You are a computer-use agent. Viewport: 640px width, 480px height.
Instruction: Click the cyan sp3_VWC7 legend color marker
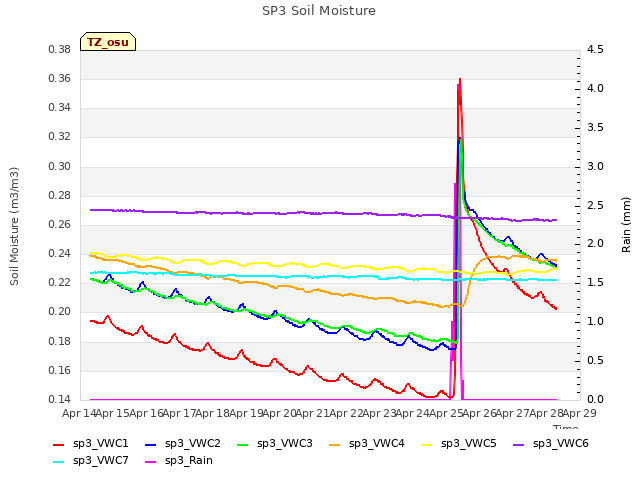pyautogui.click(x=59, y=462)
